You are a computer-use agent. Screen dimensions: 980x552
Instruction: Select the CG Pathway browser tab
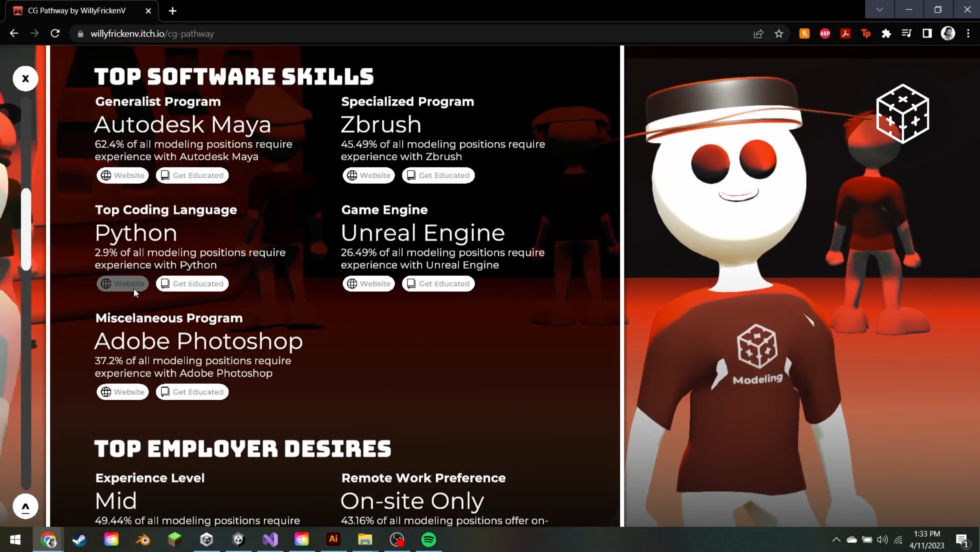point(77,11)
